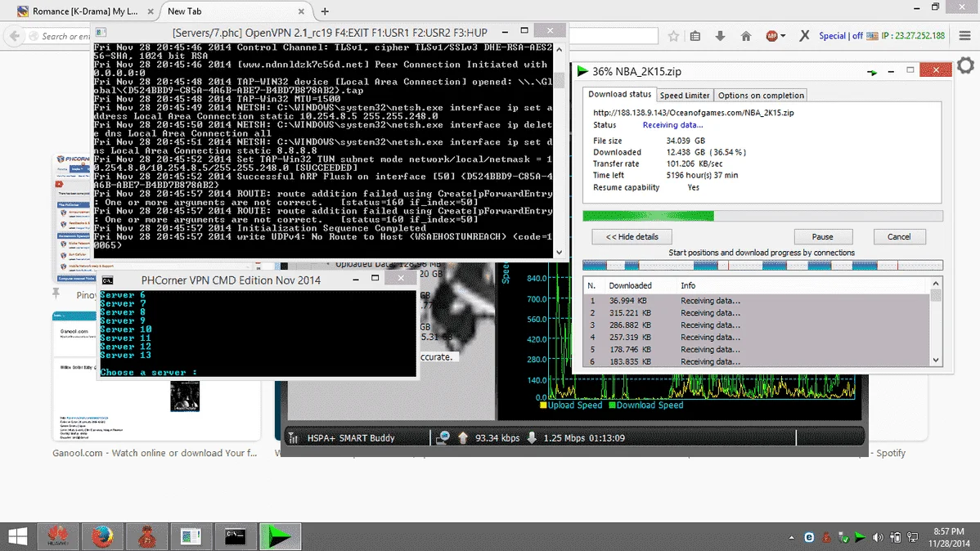Cancel the NBA_2K15.zip download
Viewport: 980px width, 551px height.
(899, 237)
